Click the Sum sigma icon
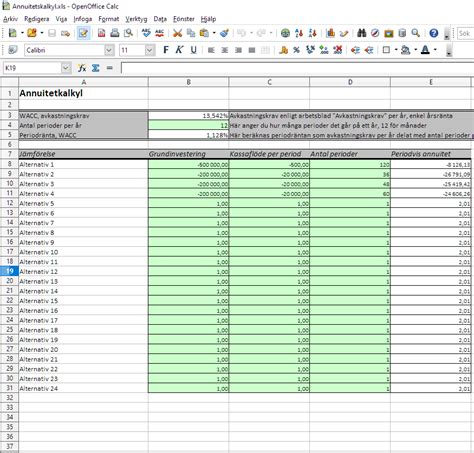 (96, 68)
